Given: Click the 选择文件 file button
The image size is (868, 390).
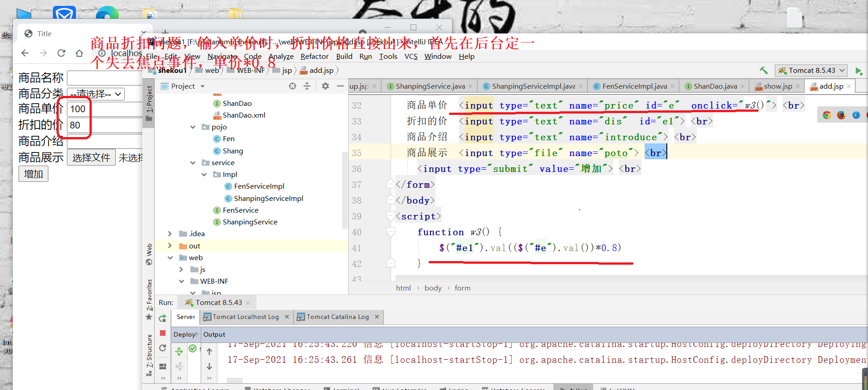Looking at the screenshot, I should click(91, 157).
